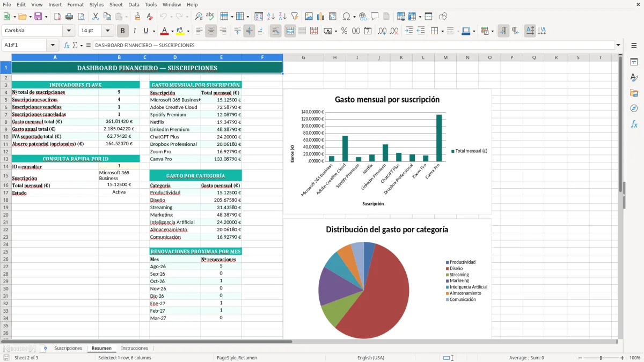Click the PageStyle_Resumen status field

[237, 358]
